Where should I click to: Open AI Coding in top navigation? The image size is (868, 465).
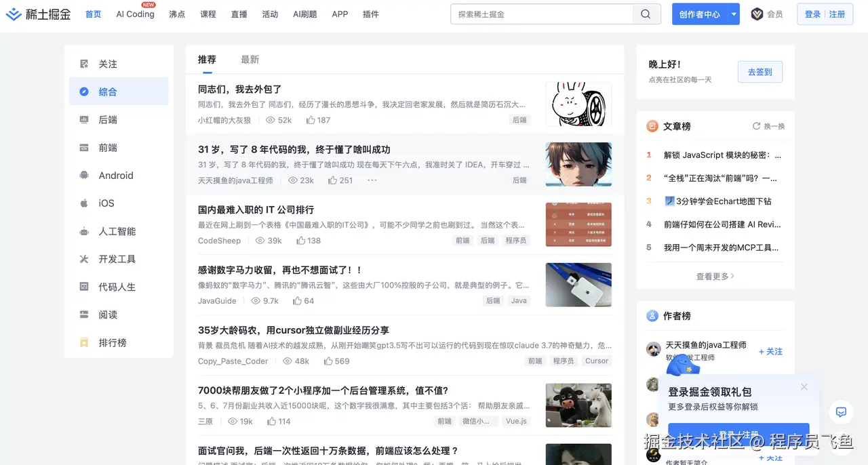[x=135, y=14]
